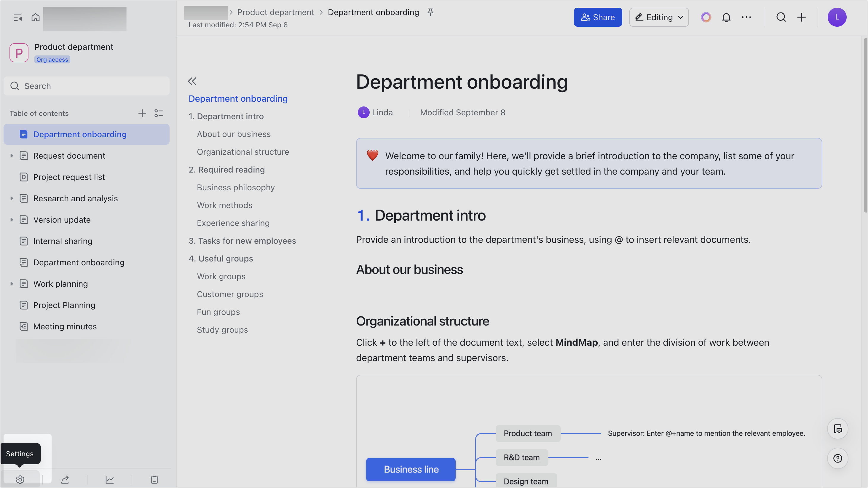Viewport: 868px width, 488px height.
Task: Open the trash bin icon
Action: [x=154, y=480]
